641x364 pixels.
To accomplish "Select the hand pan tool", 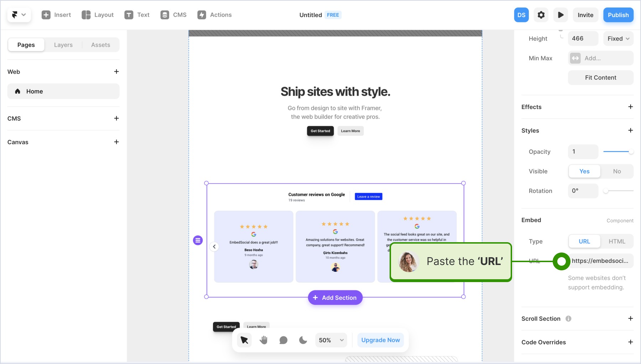I will tap(264, 340).
